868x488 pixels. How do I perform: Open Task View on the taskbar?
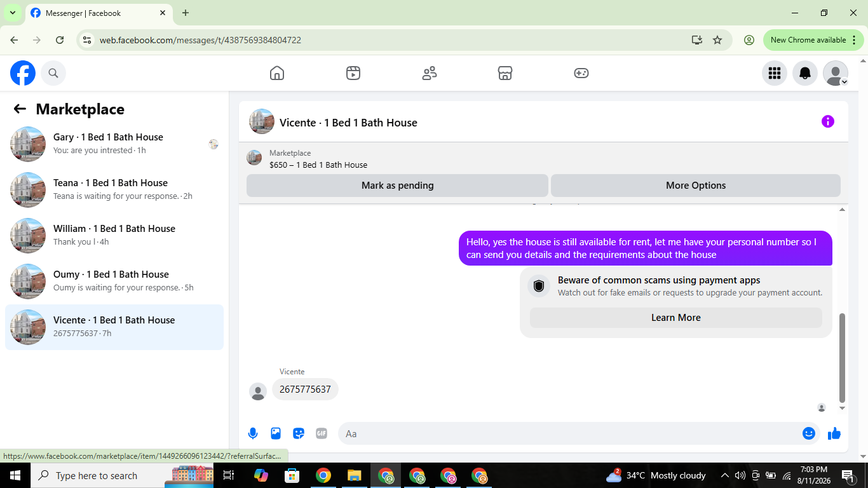click(x=229, y=475)
